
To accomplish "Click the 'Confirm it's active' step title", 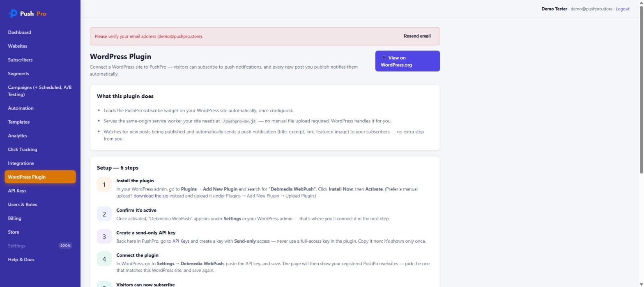I will pyautogui.click(x=136, y=210).
